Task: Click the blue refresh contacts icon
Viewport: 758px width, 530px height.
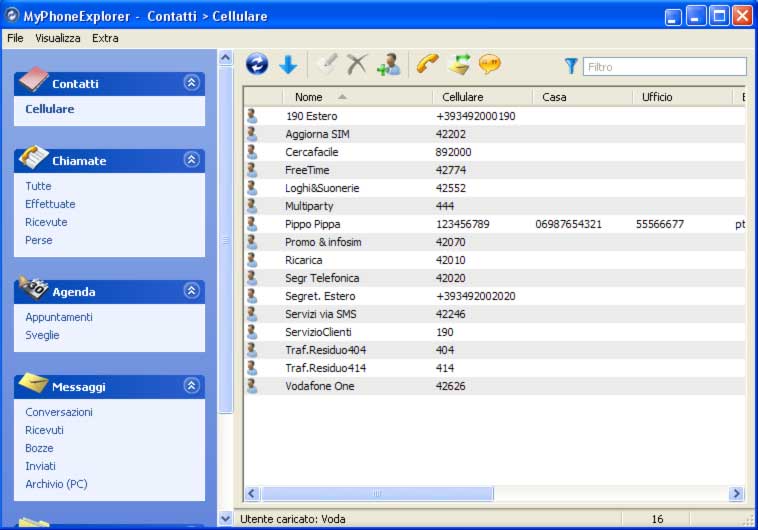Action: point(257,65)
